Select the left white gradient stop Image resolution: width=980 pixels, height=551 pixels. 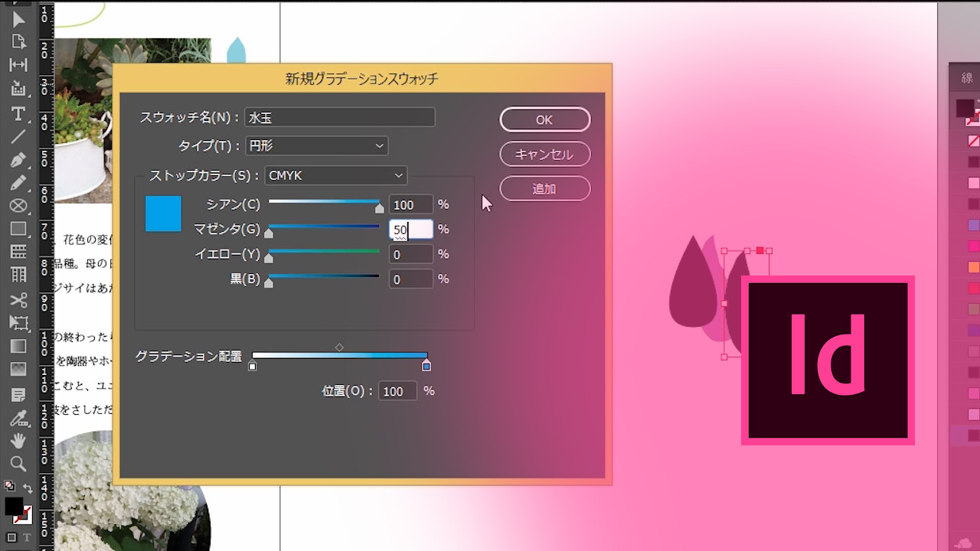click(253, 367)
